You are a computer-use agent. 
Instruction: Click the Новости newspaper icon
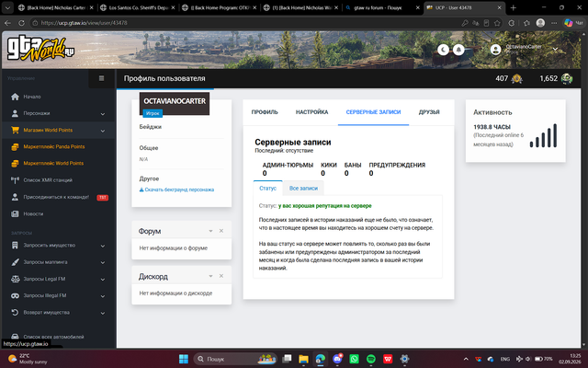[x=15, y=214]
